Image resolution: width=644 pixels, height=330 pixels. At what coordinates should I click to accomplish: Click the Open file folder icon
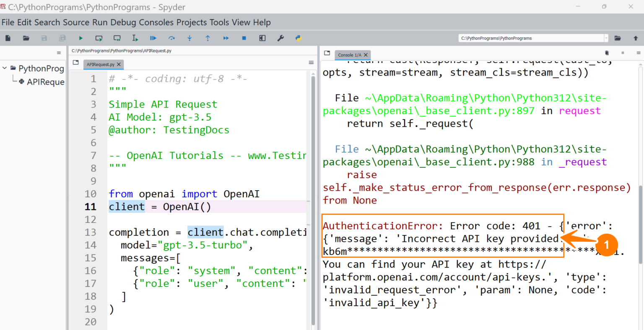tap(26, 38)
